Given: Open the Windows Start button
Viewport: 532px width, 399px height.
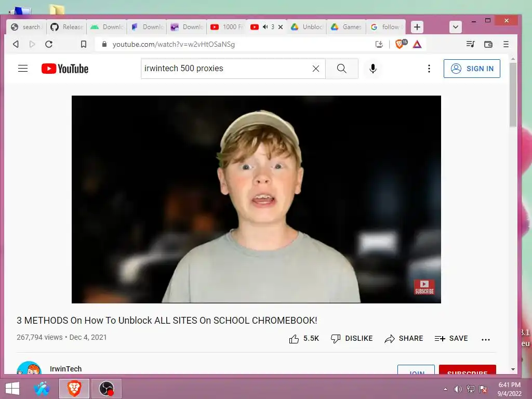Looking at the screenshot, I should point(12,389).
